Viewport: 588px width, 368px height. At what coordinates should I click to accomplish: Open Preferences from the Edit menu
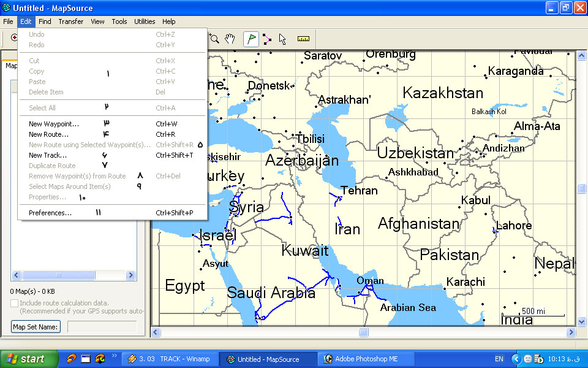[x=50, y=213]
